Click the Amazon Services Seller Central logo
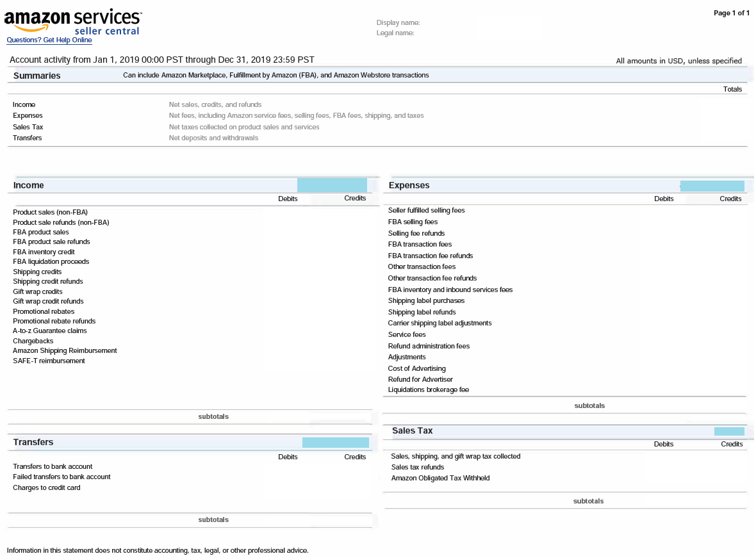Image resolution: width=756 pixels, height=556 pixels. point(73,22)
